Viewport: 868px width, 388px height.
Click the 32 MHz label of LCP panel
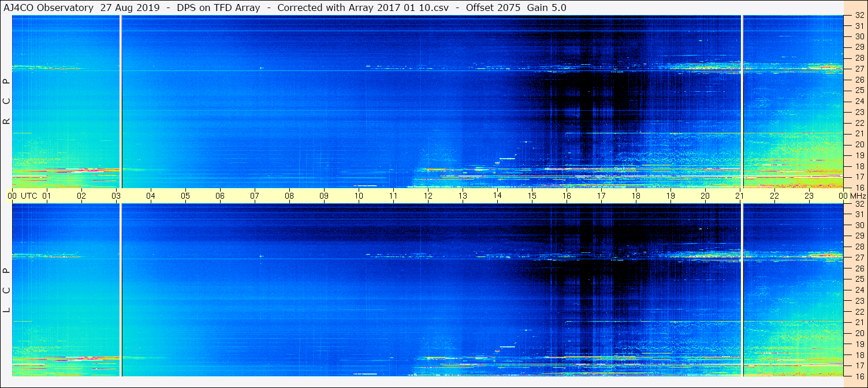[859, 204]
